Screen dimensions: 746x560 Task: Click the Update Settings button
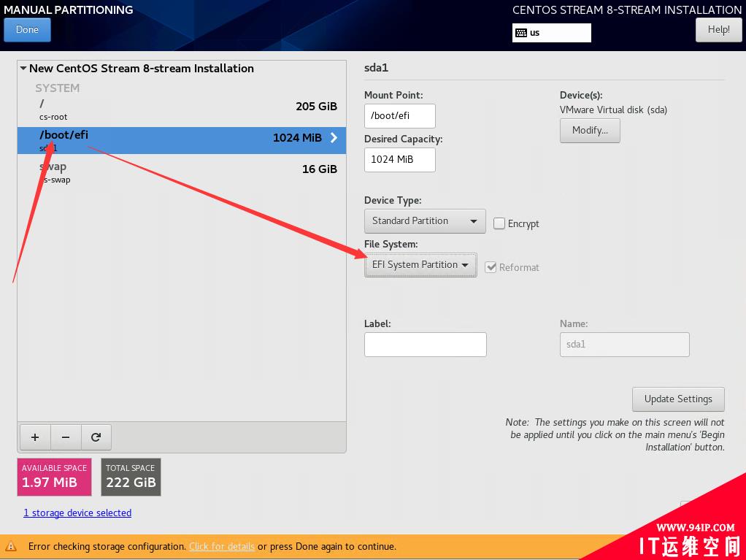[x=678, y=399]
